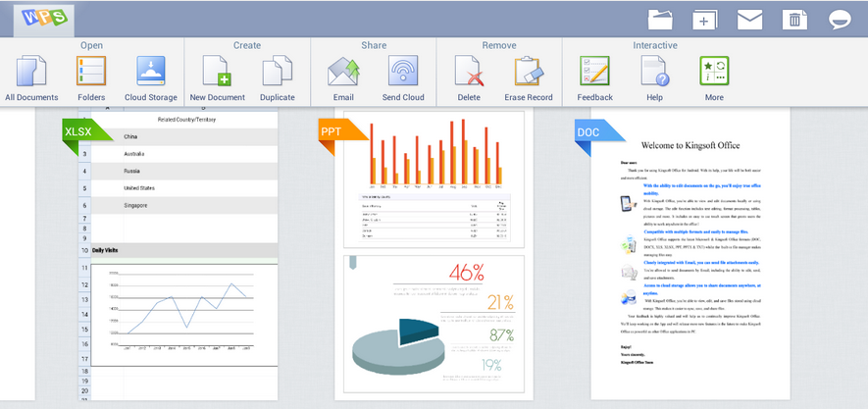Click the "Welcome to Kingsoft Office" title
This screenshot has width=868, height=409.
coord(690,145)
